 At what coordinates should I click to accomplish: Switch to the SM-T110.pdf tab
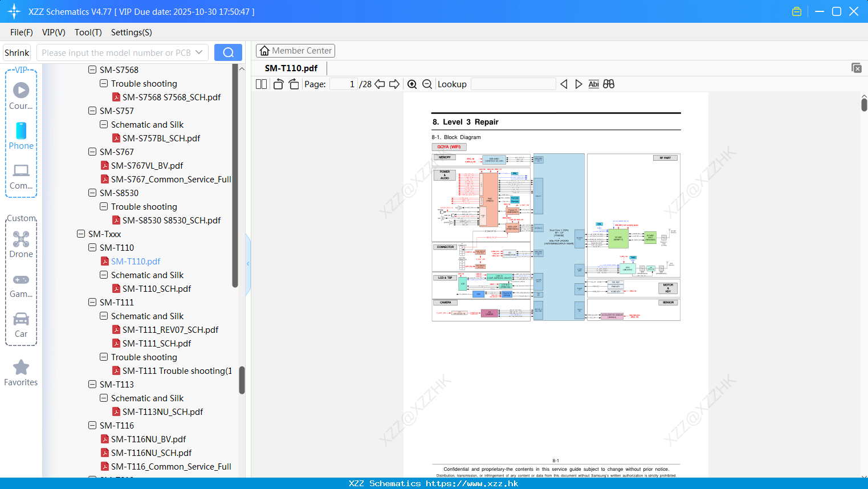pos(291,68)
